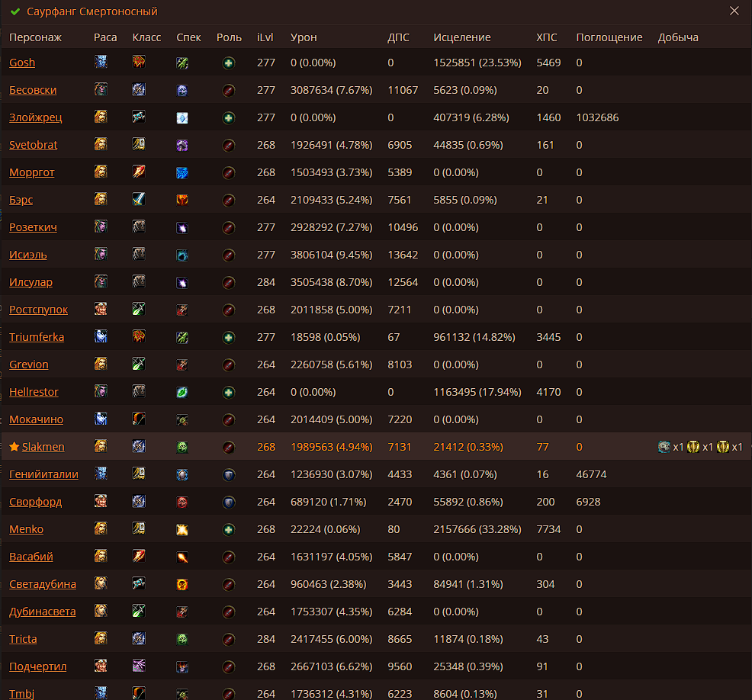Click the class icon in Бесовски's row
This screenshot has width=752, height=700.
[138, 90]
